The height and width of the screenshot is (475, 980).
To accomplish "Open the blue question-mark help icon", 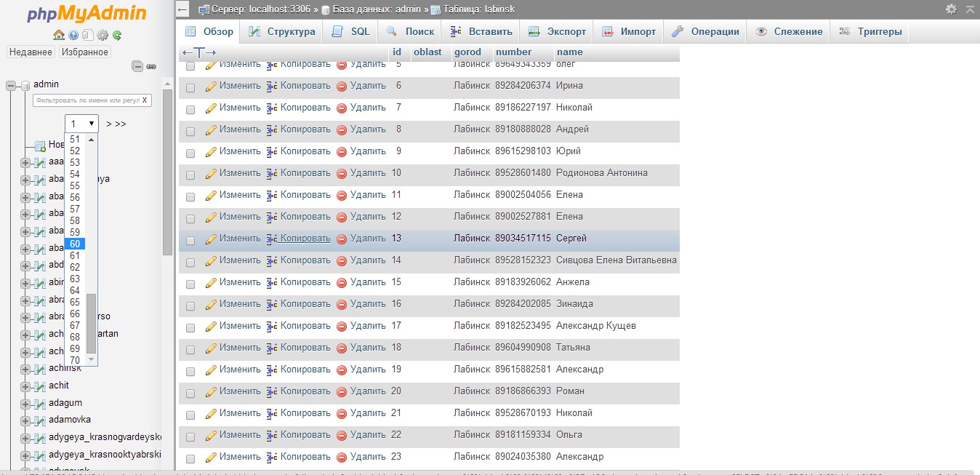I will (73, 35).
